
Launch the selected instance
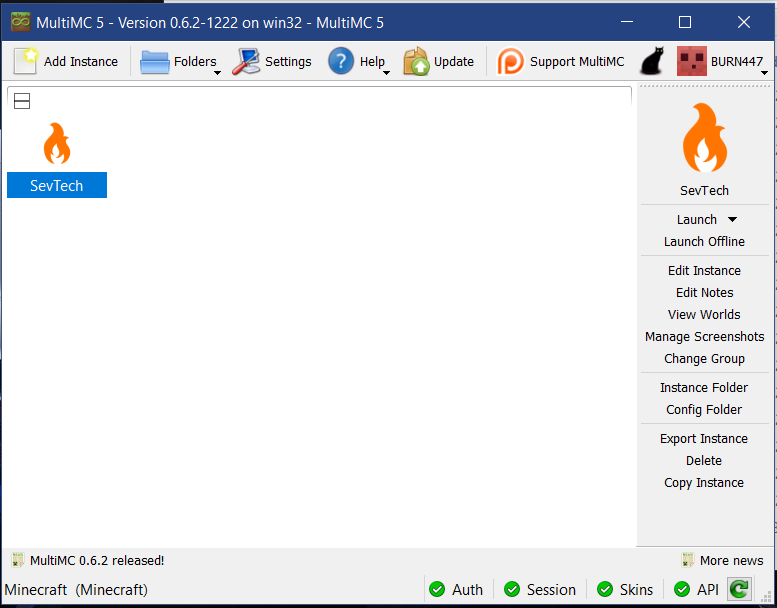(x=697, y=219)
